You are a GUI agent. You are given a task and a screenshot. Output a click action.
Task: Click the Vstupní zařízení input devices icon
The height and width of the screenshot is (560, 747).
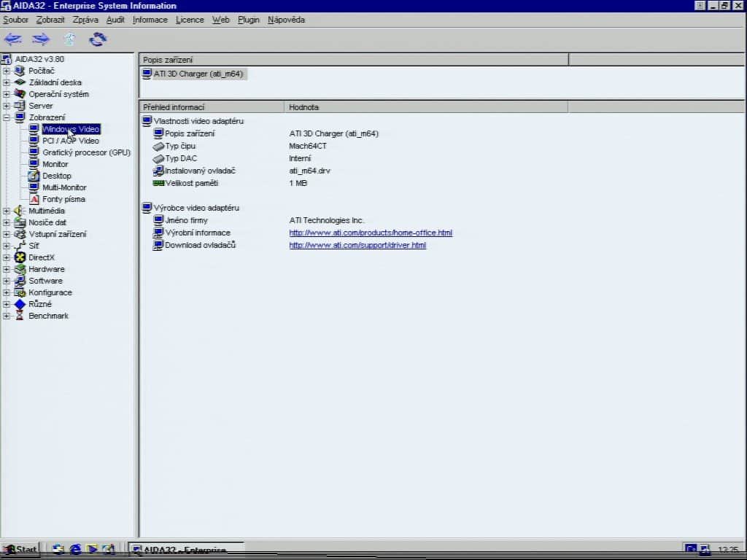[20, 234]
